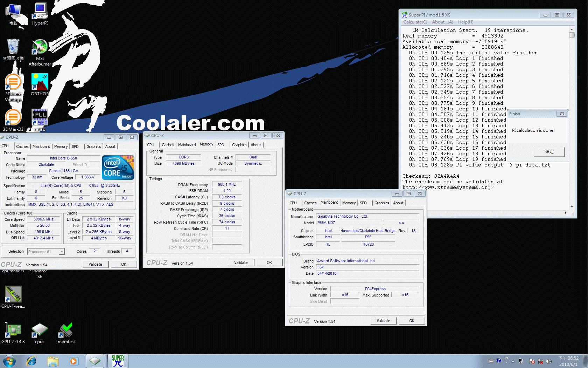Launch the ORTHOS desktop shortcut
Viewport: 588px width, 368px height.
point(40,85)
